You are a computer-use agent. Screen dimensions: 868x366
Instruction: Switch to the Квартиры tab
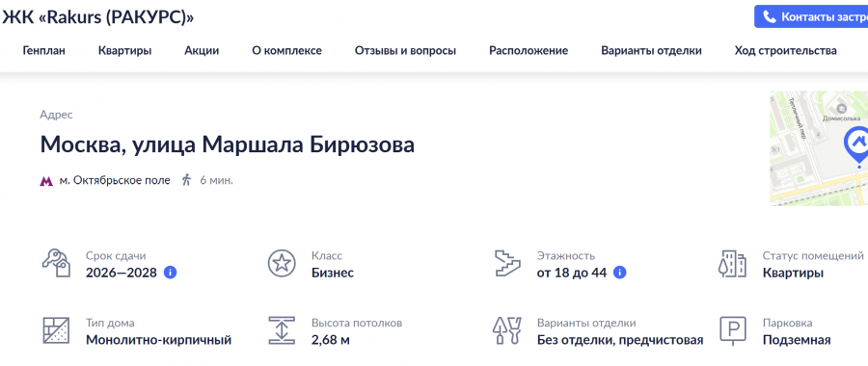pyautogui.click(x=125, y=51)
